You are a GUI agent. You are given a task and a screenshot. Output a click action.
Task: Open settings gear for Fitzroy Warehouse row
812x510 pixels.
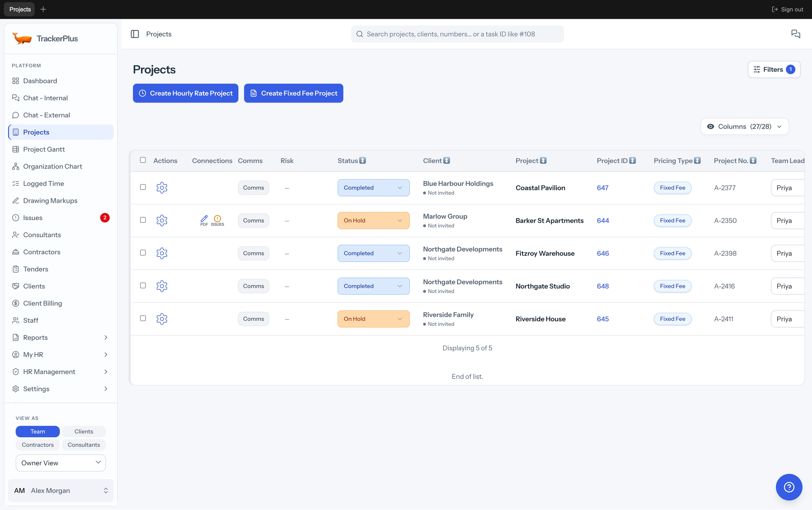point(162,253)
